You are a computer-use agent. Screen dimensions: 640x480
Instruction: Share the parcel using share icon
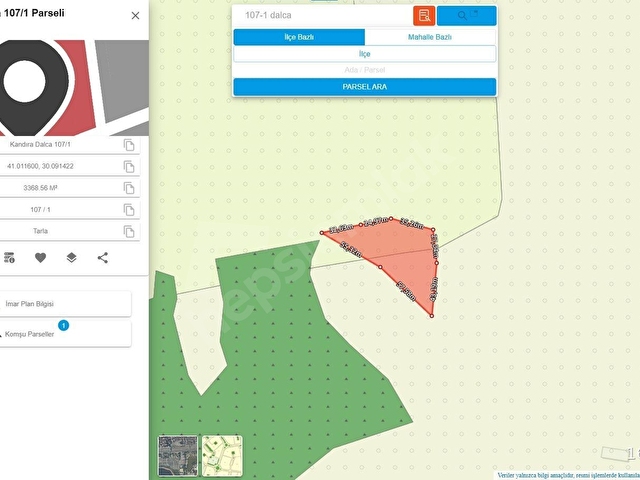click(x=103, y=258)
